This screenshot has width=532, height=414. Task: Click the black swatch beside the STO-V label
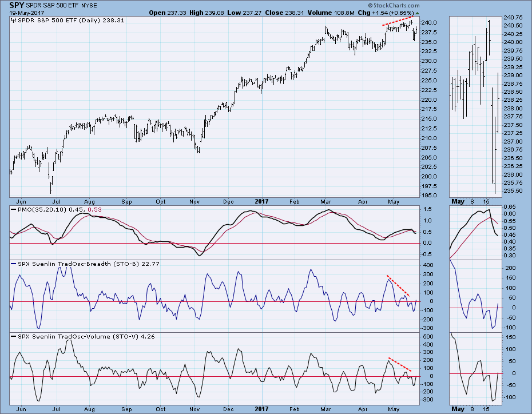coord(13,337)
